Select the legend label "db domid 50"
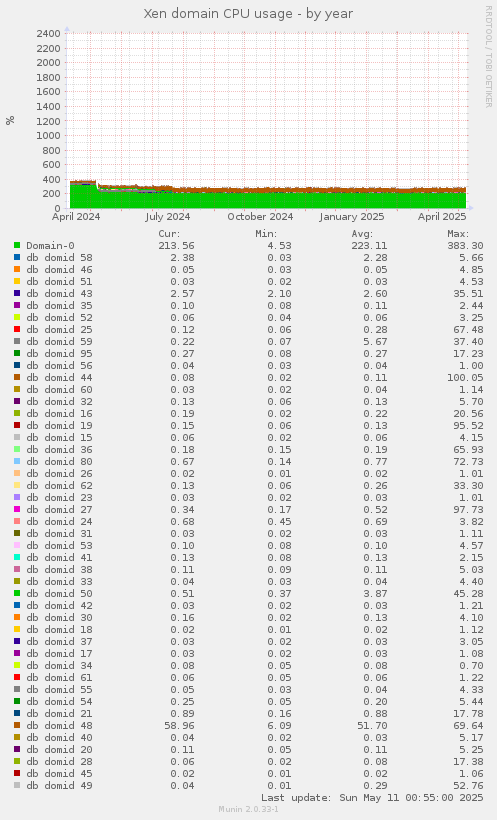Viewport: 497px width, 820px height. [x=59, y=594]
